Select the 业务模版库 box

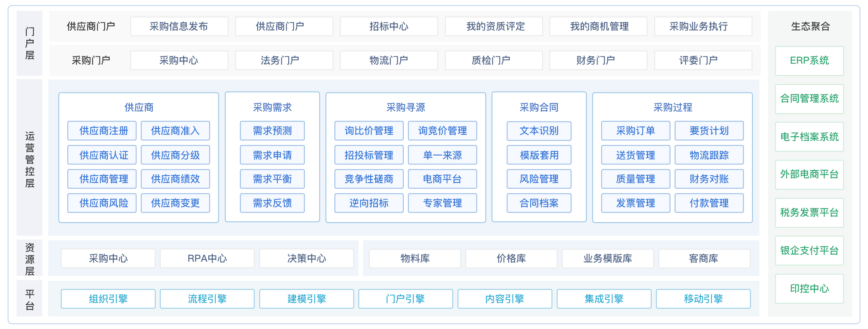(608, 258)
